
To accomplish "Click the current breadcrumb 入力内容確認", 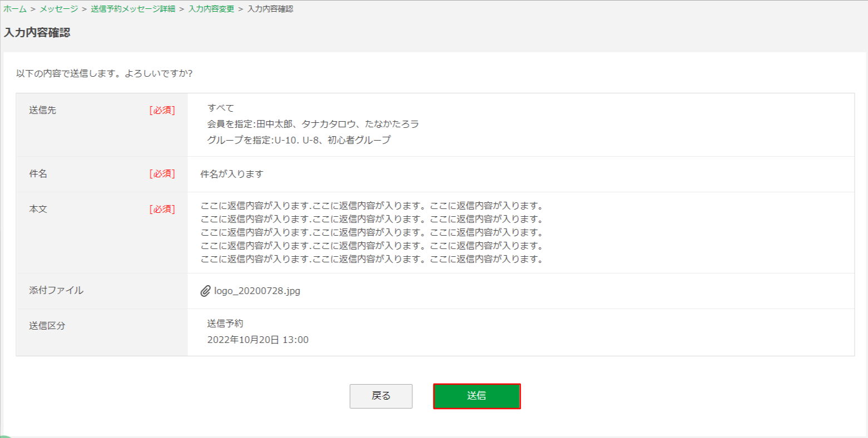I will point(270,9).
